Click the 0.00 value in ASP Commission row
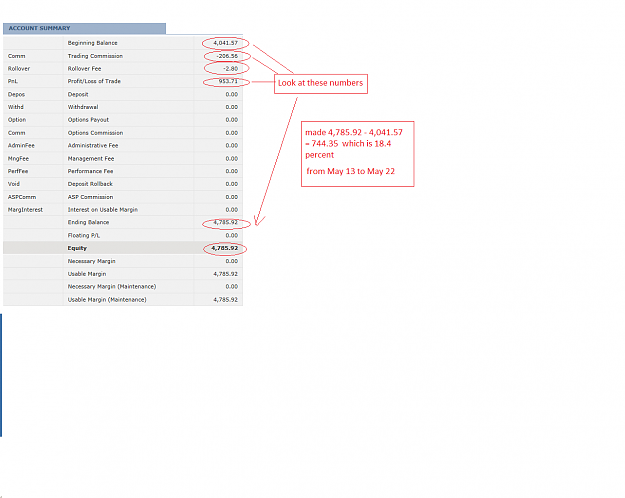The width and height of the screenshot is (625, 498). [232, 197]
